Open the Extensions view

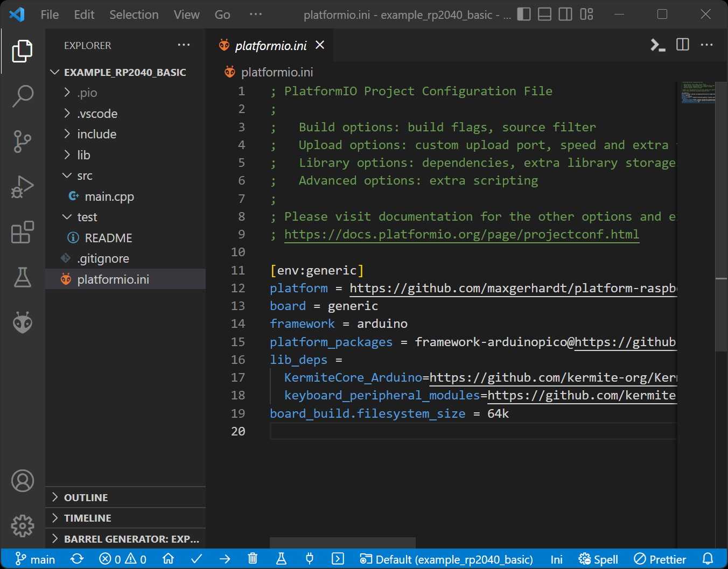[23, 233]
